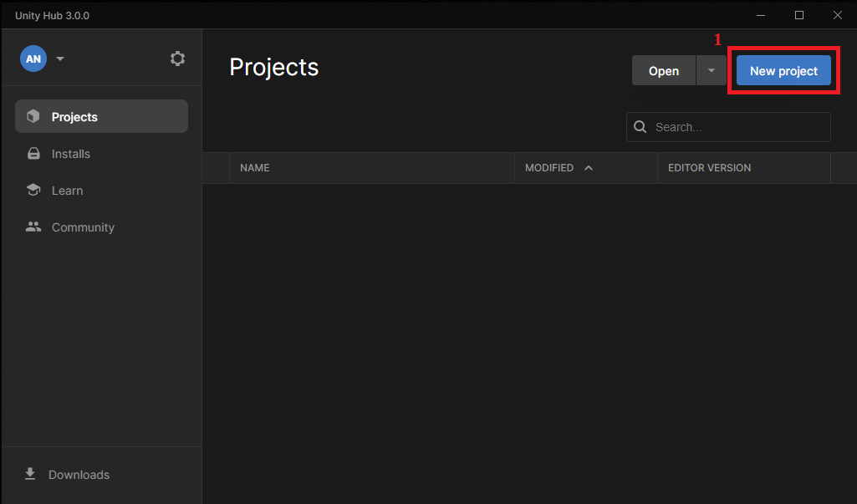The height and width of the screenshot is (504, 857).
Task: Maximize the Unity Hub window
Action: [799, 15]
